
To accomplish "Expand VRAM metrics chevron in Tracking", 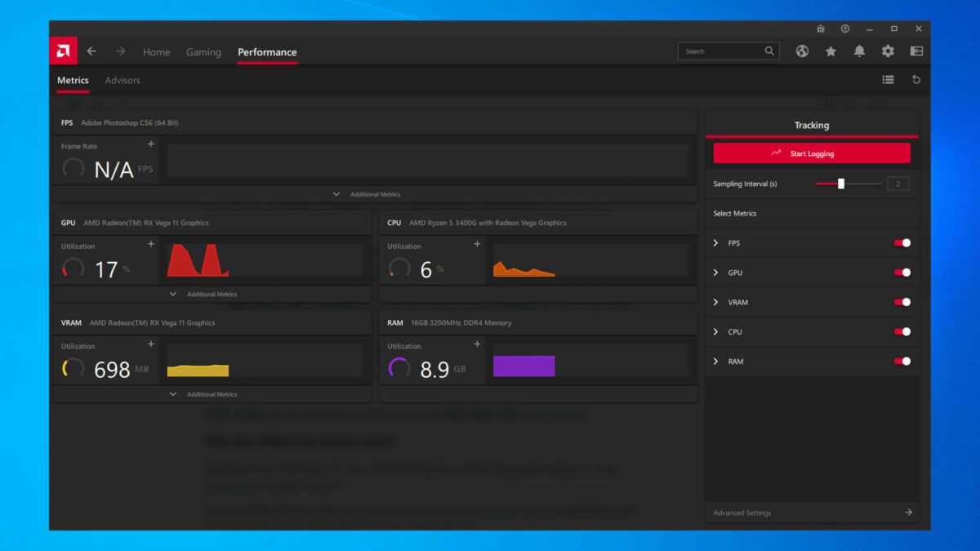I will [x=716, y=302].
